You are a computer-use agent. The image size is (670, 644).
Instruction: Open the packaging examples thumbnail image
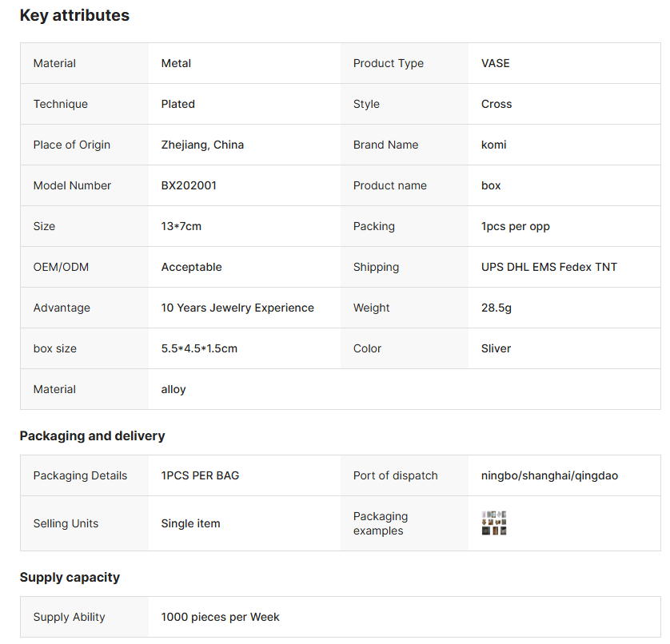[494, 523]
